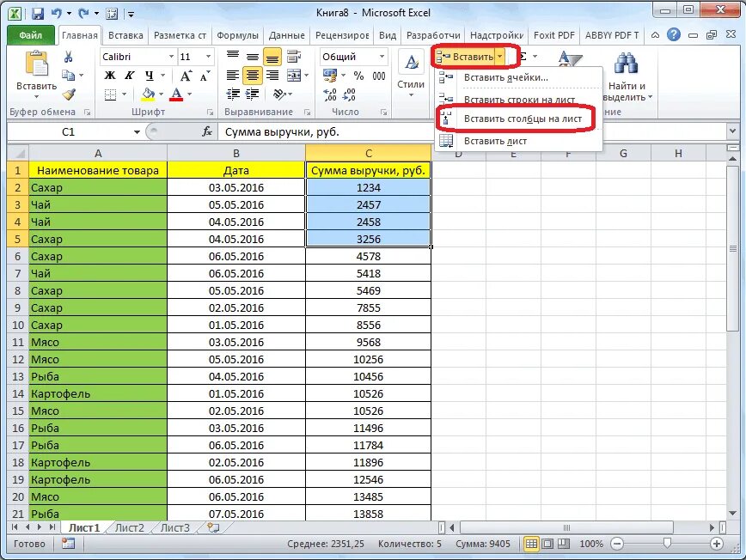Open Стили cell styles button

411,73
